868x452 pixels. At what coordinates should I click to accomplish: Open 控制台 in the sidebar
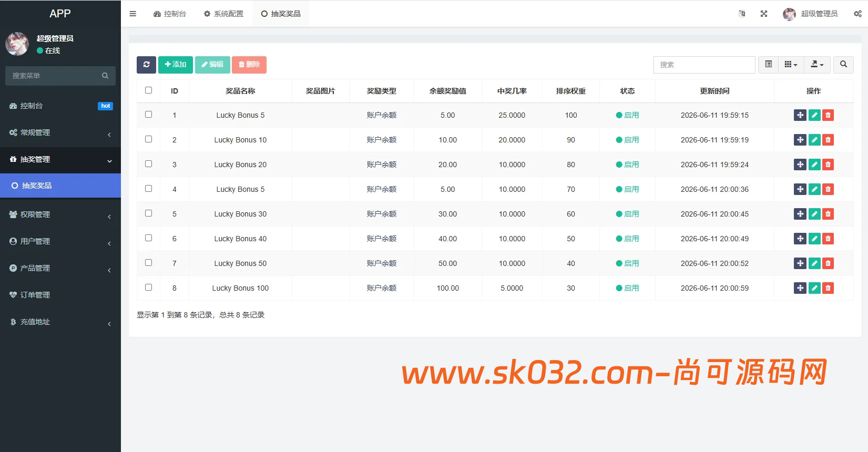pos(60,106)
